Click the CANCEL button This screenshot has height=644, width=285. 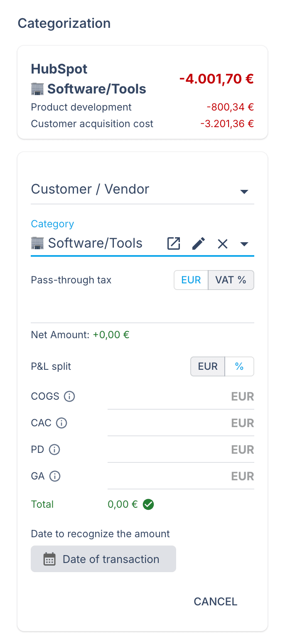(216, 602)
